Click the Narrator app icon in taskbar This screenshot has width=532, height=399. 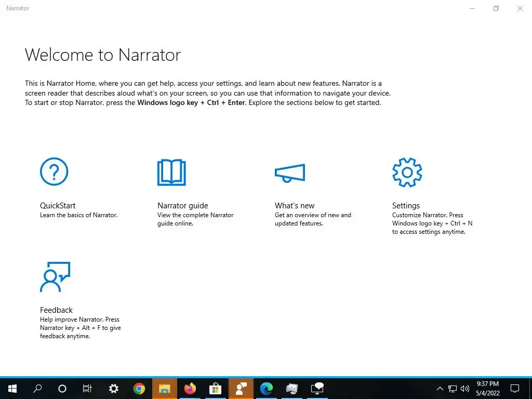pos(241,389)
